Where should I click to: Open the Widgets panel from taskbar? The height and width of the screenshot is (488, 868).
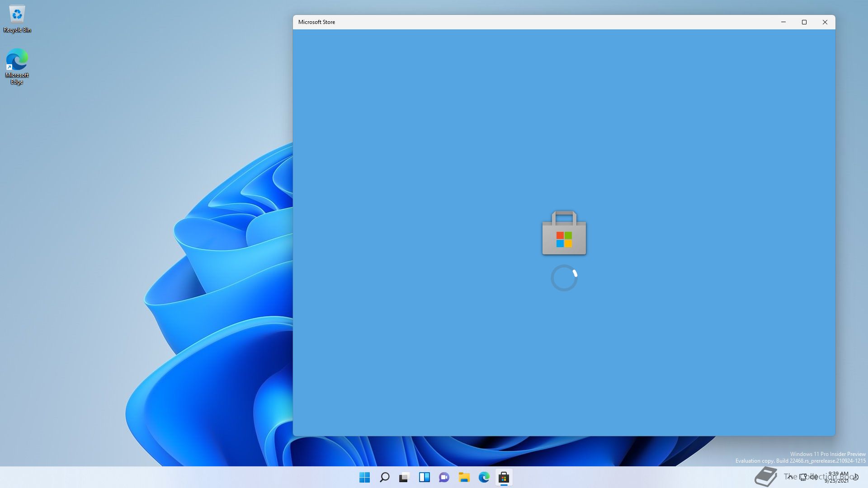pos(424,477)
